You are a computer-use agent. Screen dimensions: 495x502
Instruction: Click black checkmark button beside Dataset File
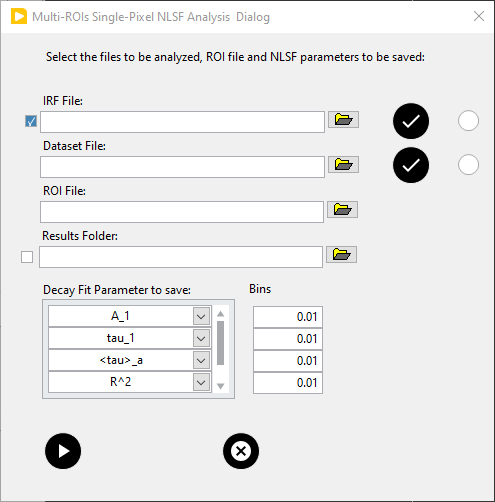pos(411,165)
